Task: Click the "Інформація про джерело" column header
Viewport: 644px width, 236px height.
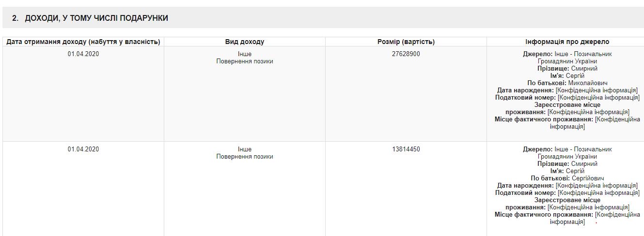Action: 567,42
